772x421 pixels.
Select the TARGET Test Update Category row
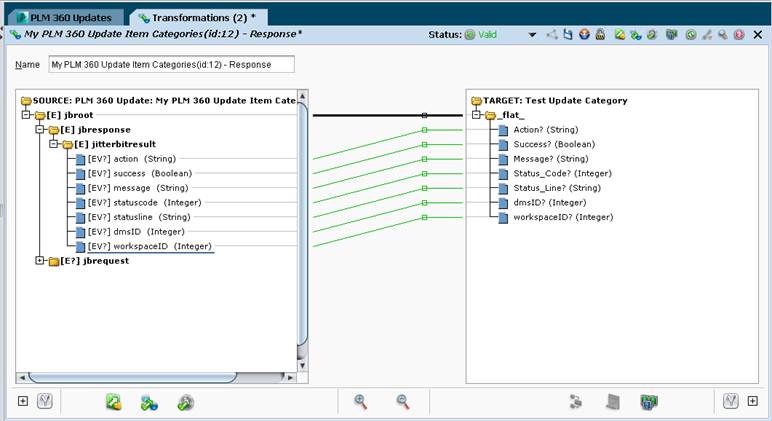coord(549,100)
